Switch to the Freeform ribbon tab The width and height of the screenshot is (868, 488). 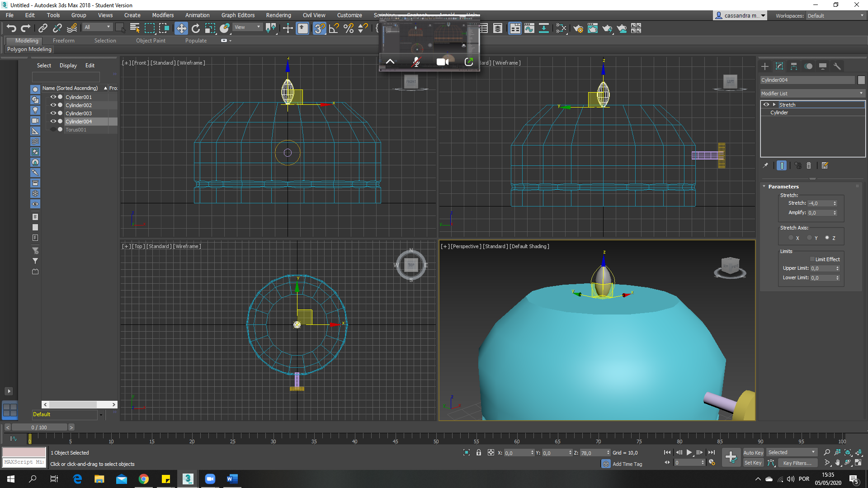pos(63,41)
